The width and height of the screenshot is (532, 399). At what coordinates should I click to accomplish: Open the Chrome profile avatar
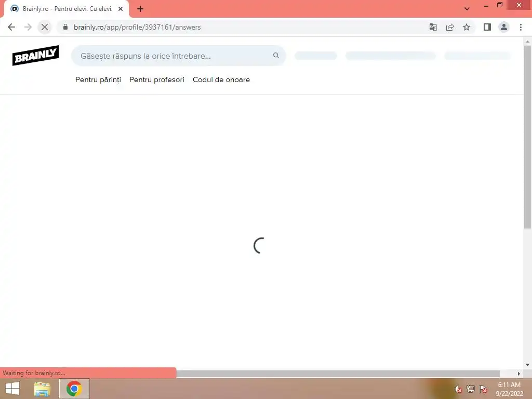click(504, 27)
